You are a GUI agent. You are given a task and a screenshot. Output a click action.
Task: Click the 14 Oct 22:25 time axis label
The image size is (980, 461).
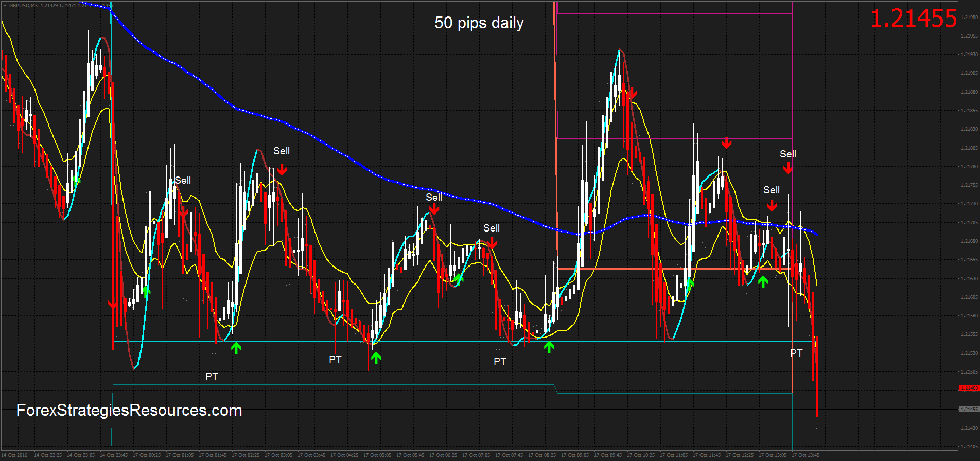tap(48, 455)
